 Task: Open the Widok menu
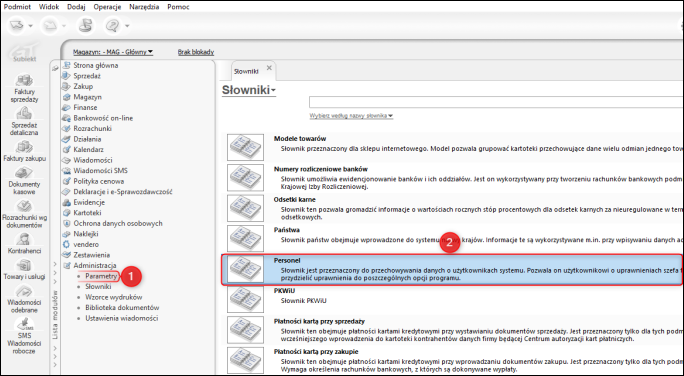[49, 7]
